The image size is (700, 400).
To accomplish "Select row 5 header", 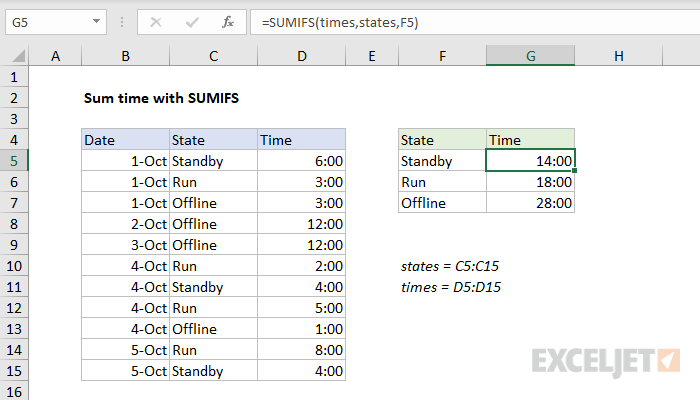I will click(14, 161).
